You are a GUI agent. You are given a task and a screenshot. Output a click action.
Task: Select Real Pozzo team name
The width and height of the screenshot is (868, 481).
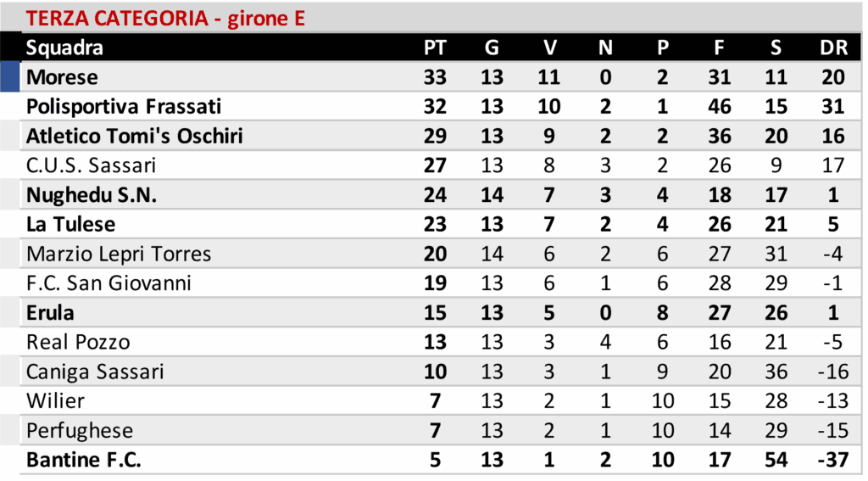78,342
